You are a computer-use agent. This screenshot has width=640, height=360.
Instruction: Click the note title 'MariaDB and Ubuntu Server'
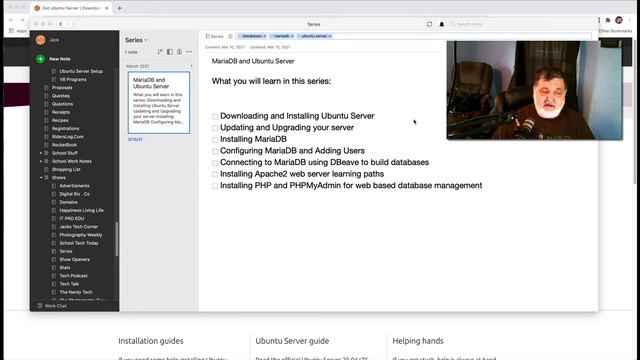click(x=253, y=61)
